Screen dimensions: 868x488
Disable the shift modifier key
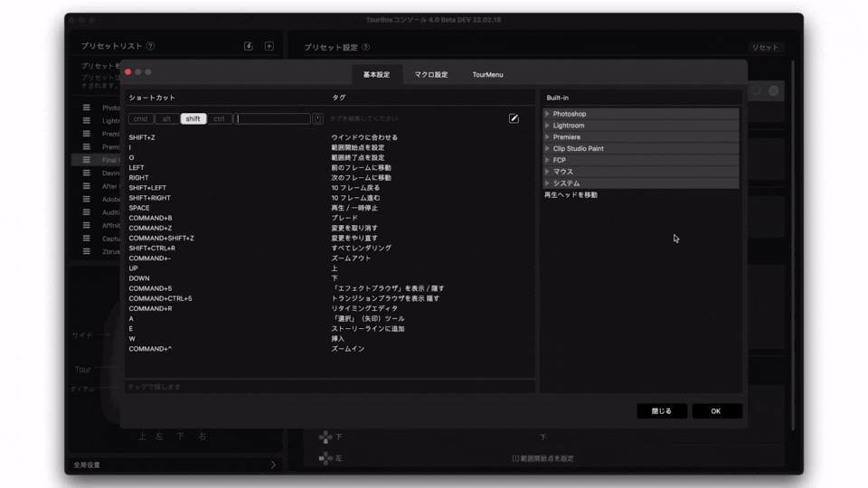click(193, 118)
